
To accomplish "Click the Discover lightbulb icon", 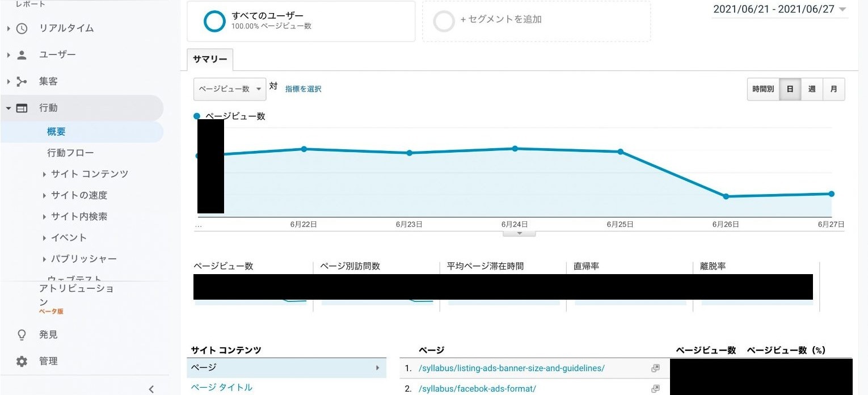I will click(22, 335).
